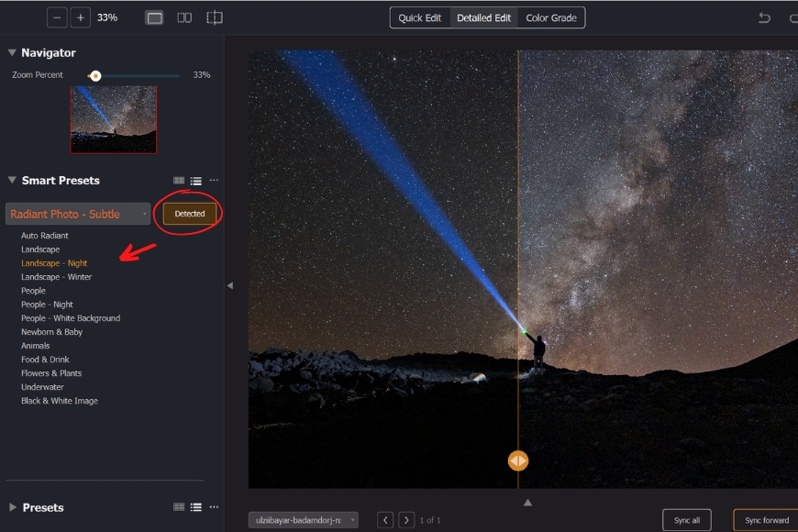Show Smart Presets as thumbnail grid
This screenshot has width=798, height=532.
[x=179, y=181]
